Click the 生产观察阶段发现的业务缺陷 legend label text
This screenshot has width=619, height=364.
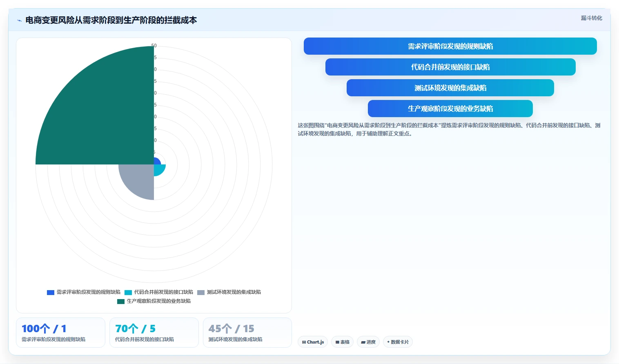[159, 301]
